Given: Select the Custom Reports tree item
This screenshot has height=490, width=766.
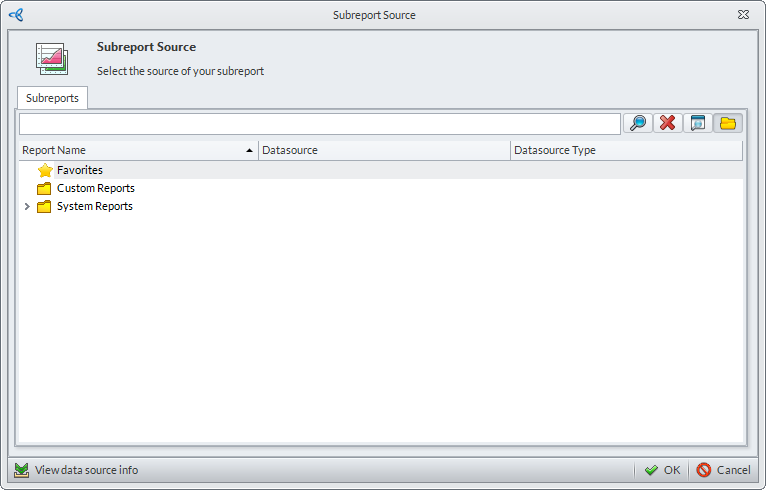Looking at the screenshot, I should point(96,189).
